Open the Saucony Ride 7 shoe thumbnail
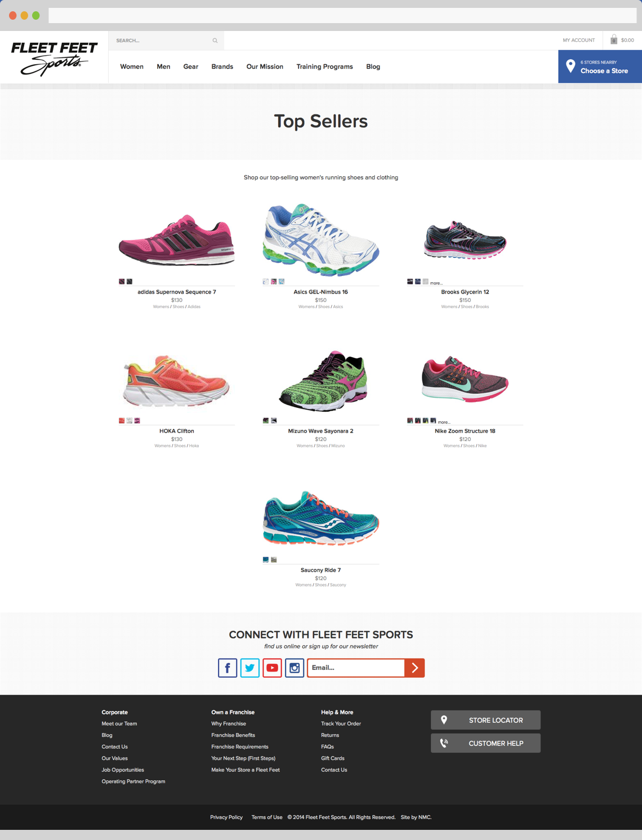This screenshot has width=642, height=840. [x=321, y=518]
